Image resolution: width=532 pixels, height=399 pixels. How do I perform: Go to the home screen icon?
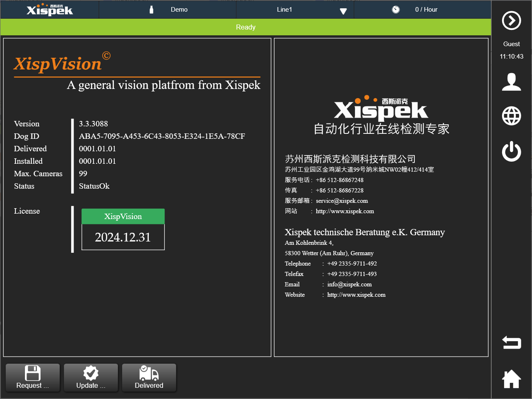coord(512,379)
